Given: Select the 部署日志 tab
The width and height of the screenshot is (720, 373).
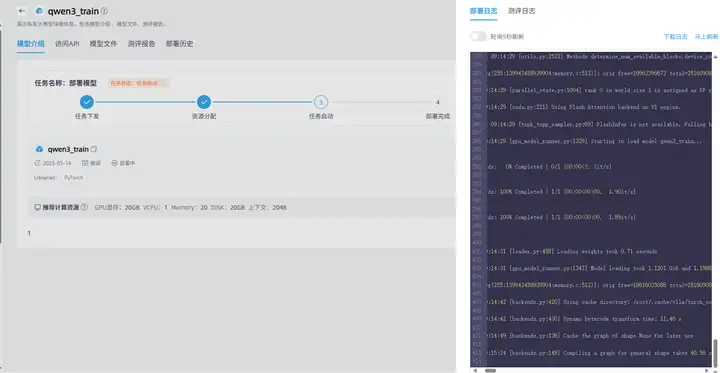Looking at the screenshot, I should [484, 11].
